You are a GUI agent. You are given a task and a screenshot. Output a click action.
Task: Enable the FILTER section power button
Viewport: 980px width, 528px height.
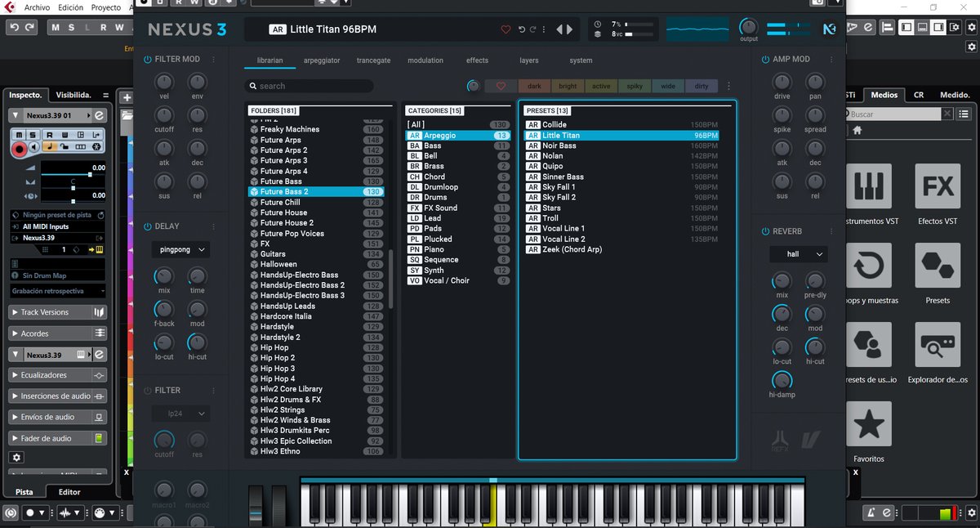tap(148, 391)
